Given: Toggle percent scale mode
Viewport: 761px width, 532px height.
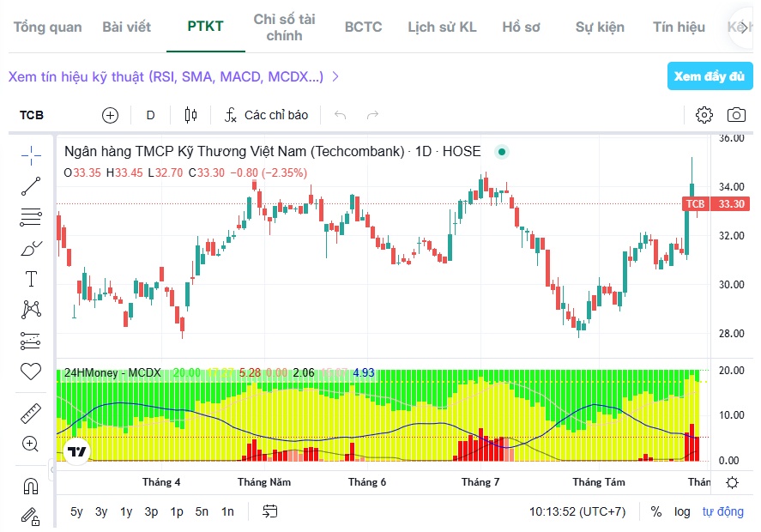Looking at the screenshot, I should 656,511.
